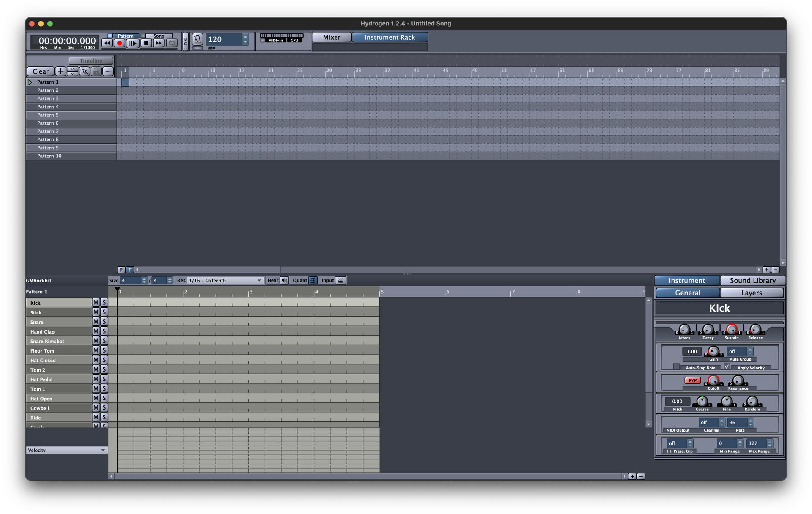Select Pattern 1 in the song editor list
This screenshot has height=514, width=812.
click(71, 82)
